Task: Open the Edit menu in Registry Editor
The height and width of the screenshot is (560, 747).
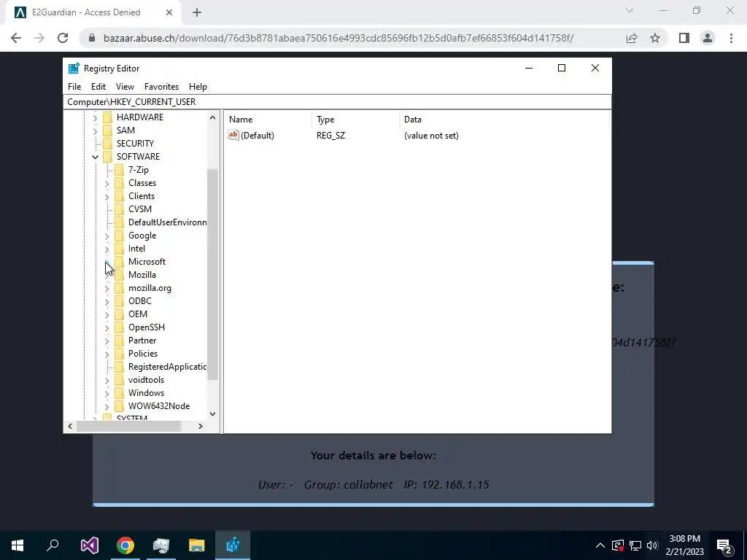Action: click(x=98, y=87)
